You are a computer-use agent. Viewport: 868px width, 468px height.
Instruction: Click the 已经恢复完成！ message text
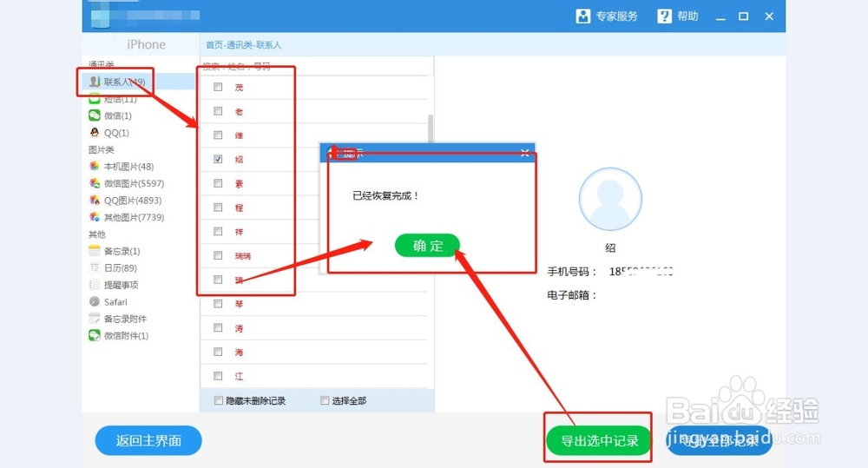click(x=386, y=195)
